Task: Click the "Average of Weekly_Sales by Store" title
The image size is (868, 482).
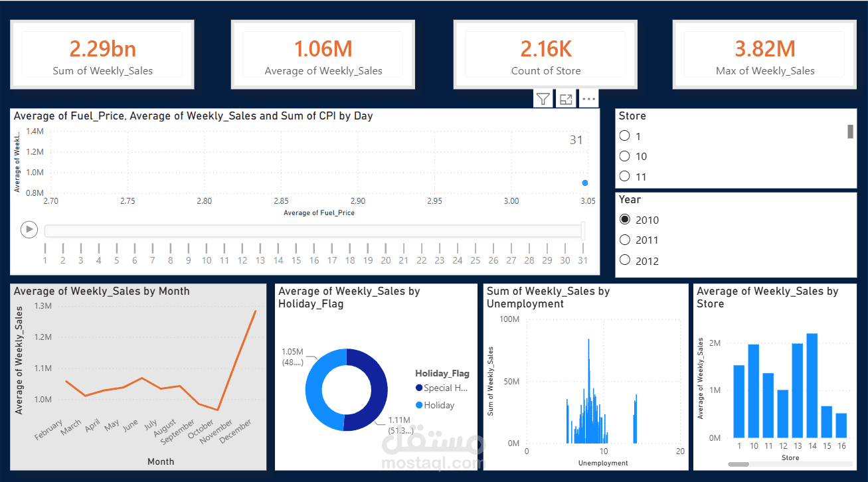Action: (768, 297)
